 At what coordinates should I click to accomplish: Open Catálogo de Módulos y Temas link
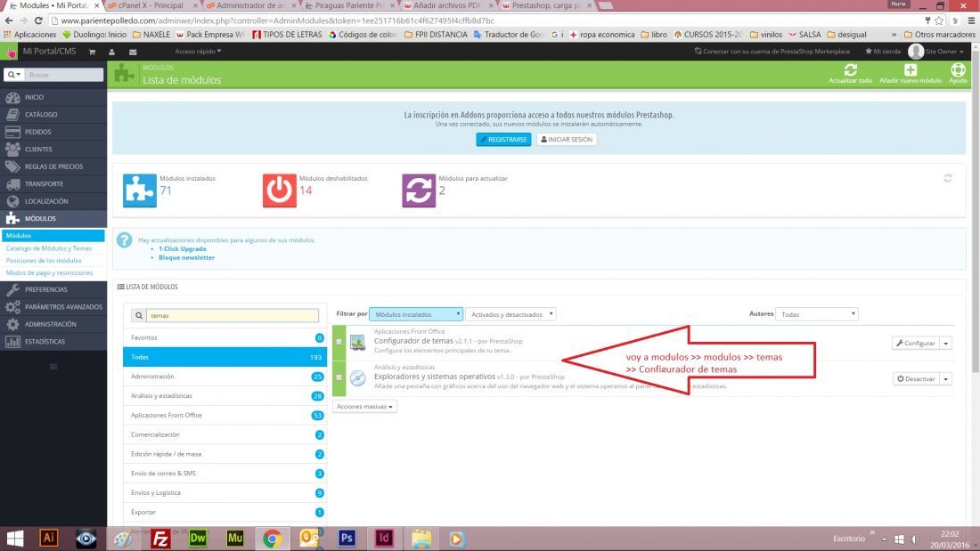pyautogui.click(x=49, y=248)
